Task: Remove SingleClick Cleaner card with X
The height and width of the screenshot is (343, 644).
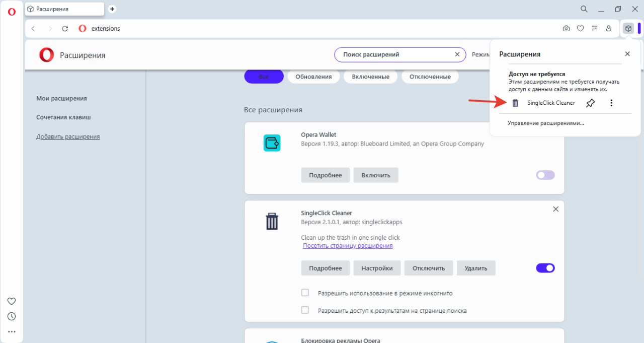Action: pos(555,209)
